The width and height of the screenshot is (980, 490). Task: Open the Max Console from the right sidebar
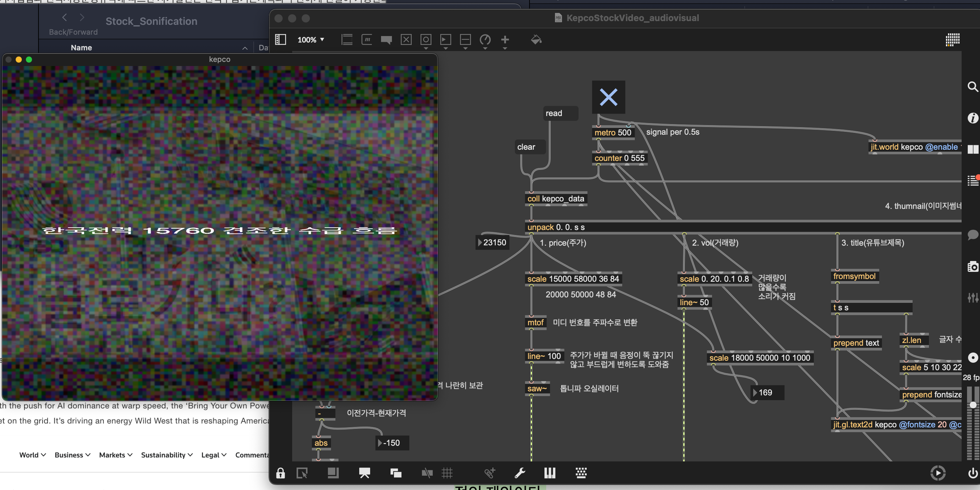click(x=973, y=181)
